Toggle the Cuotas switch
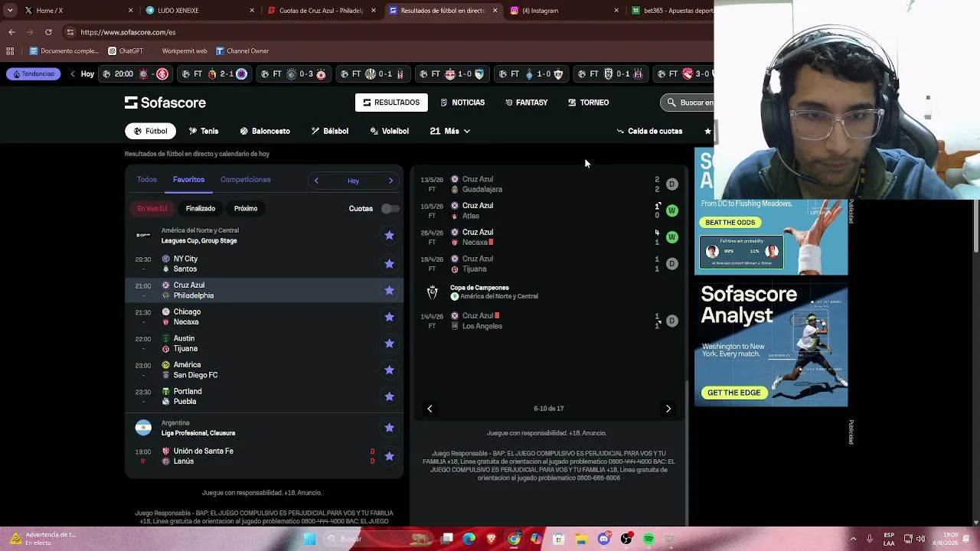This screenshot has width=980, height=551. point(390,208)
